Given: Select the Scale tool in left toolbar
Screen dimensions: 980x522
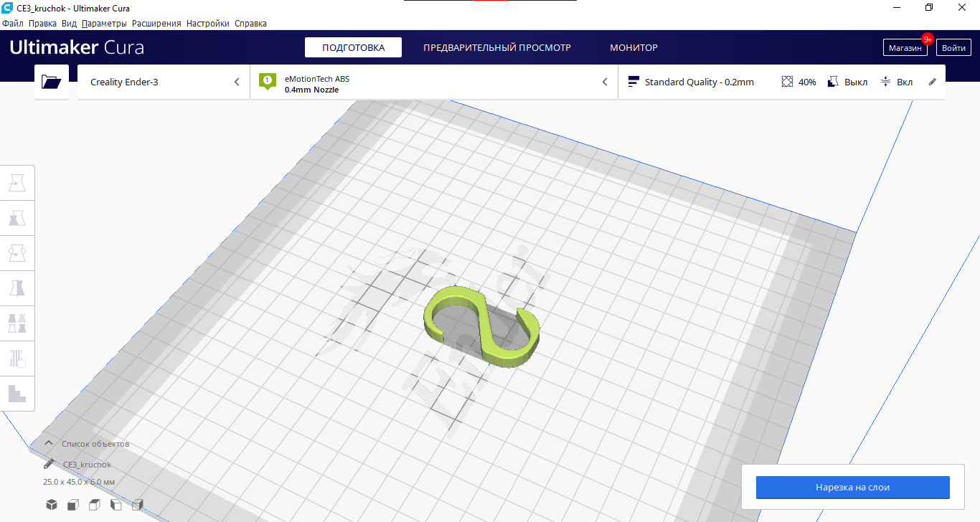Looking at the screenshot, I should 17,218.
